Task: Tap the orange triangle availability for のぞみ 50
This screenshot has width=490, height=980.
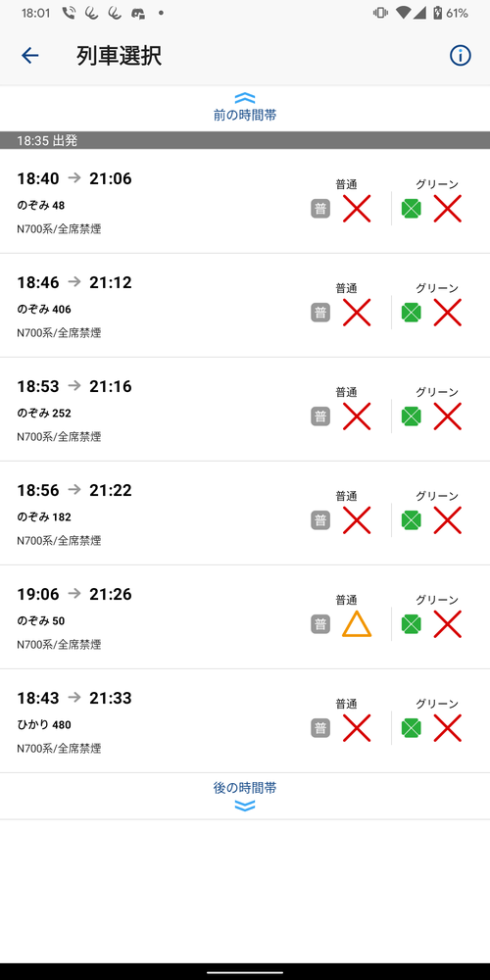Action: coord(357,624)
